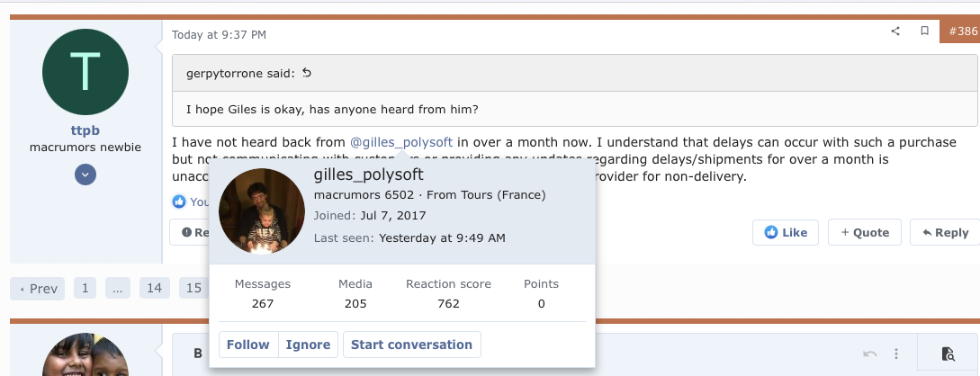This screenshot has width=980, height=376.
Task: Click the editor preview icon
Action: tap(948, 354)
